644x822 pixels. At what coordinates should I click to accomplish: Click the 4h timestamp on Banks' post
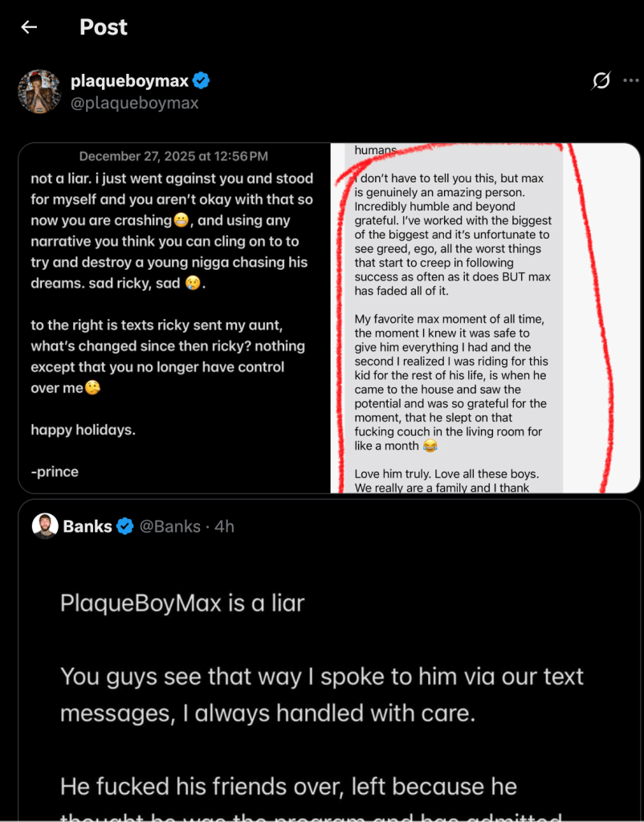click(x=225, y=526)
